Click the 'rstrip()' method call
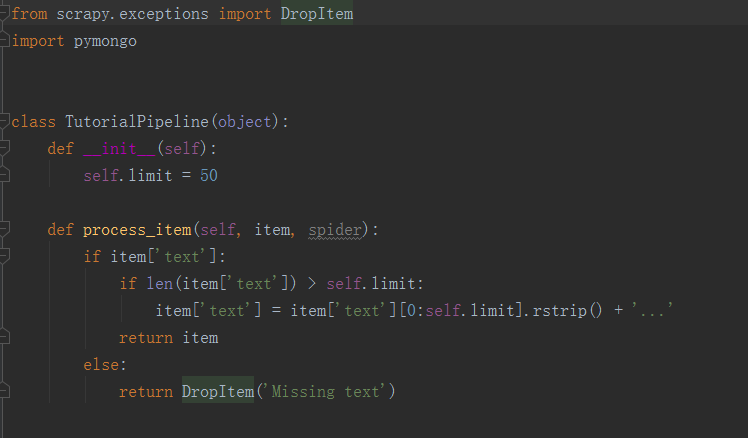This screenshot has width=748, height=438. click(567, 311)
